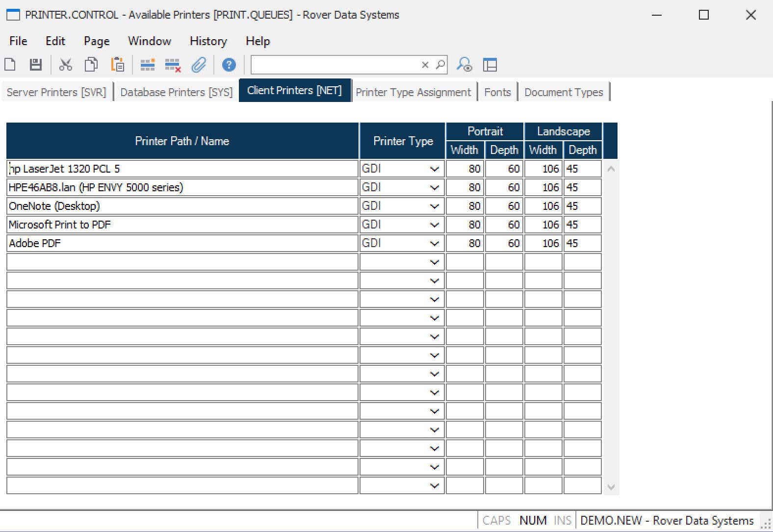The width and height of the screenshot is (773, 532).
Task: Open attachments with the paperclip icon
Action: [x=199, y=65]
